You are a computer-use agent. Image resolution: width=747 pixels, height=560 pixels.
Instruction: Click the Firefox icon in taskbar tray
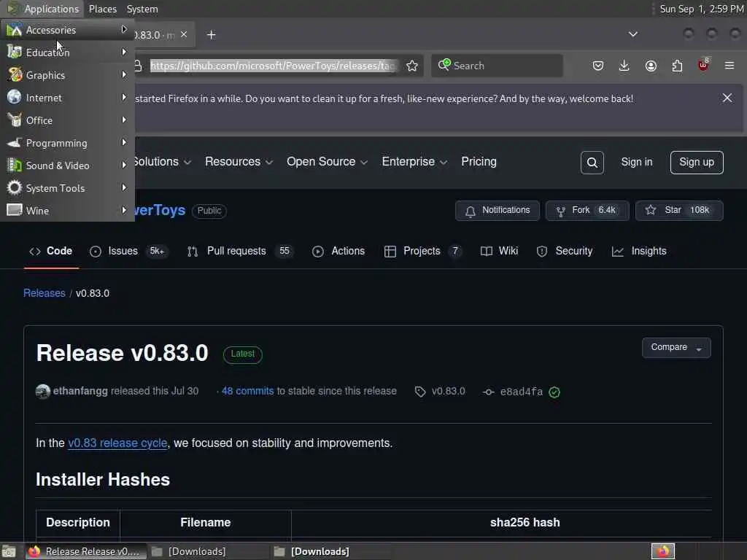click(x=663, y=551)
